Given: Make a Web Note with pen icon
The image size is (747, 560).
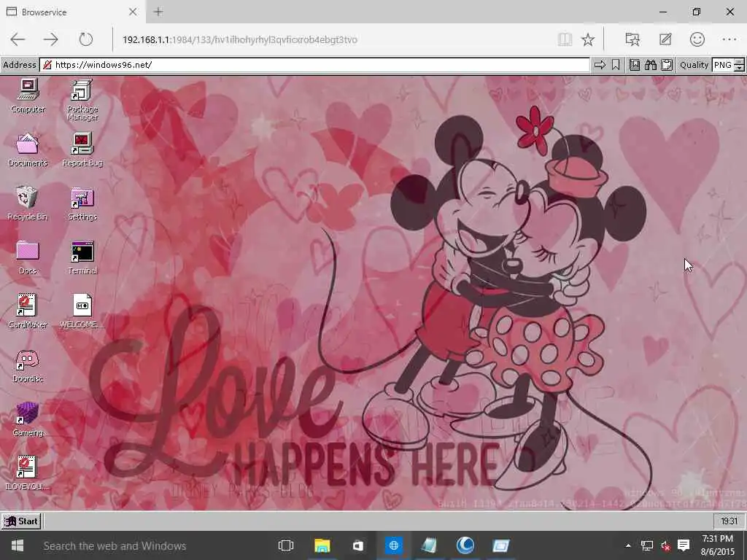Looking at the screenshot, I should tap(665, 39).
